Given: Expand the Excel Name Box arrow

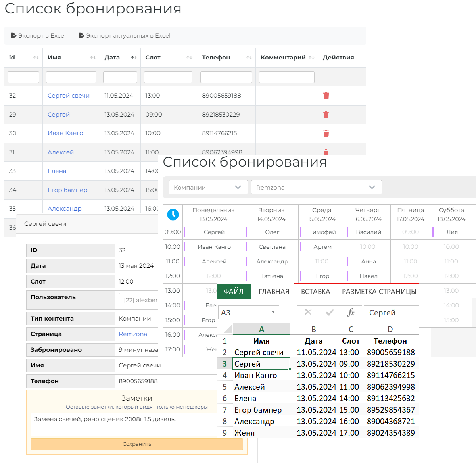Looking at the screenshot, I should pos(273,313).
